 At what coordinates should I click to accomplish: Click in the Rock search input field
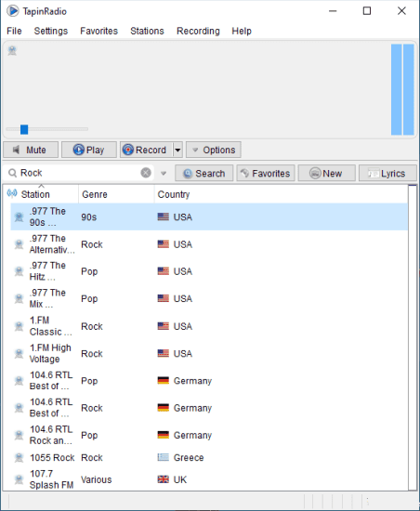click(x=79, y=173)
